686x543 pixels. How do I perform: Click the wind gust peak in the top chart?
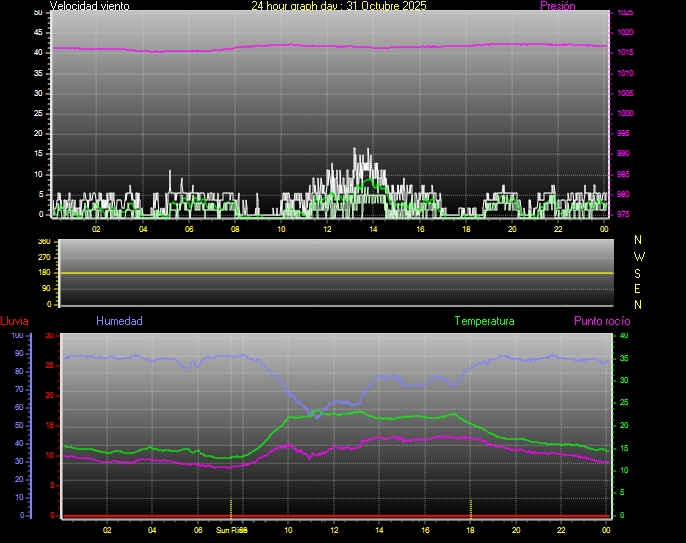(x=355, y=150)
